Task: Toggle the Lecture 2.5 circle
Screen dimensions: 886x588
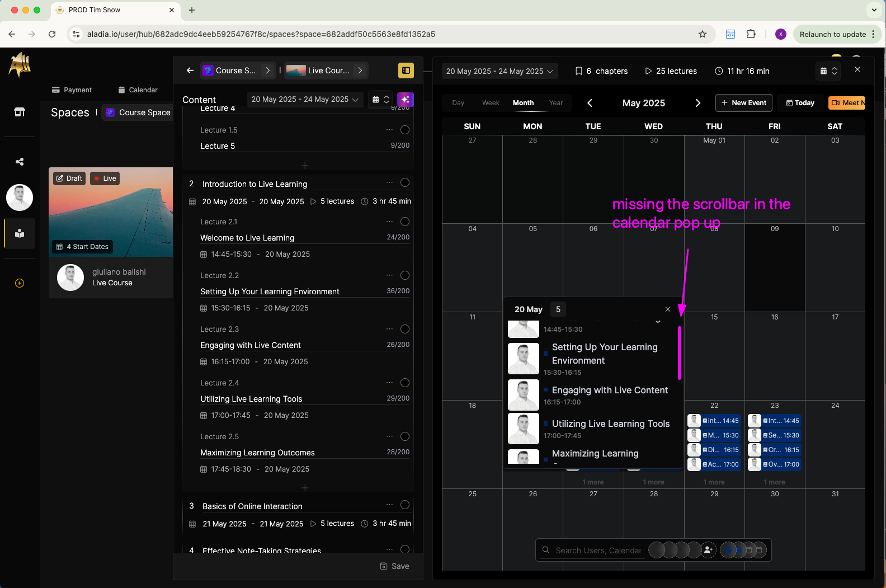Action: 405,436
